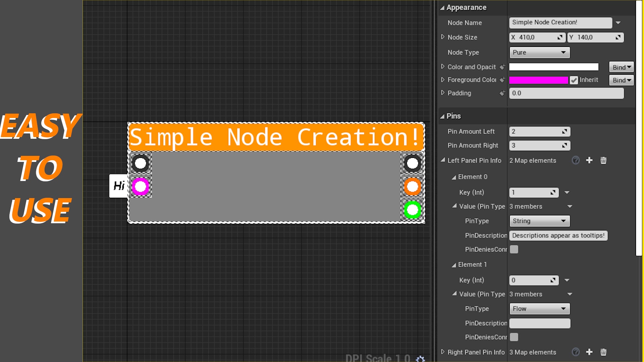Open the PinType String dropdown

pyautogui.click(x=539, y=221)
